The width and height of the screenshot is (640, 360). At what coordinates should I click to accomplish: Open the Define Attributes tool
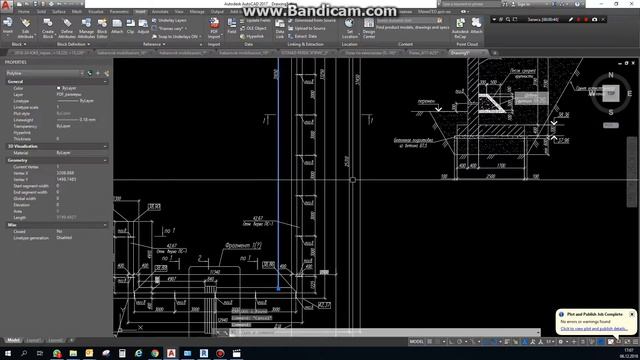67,28
